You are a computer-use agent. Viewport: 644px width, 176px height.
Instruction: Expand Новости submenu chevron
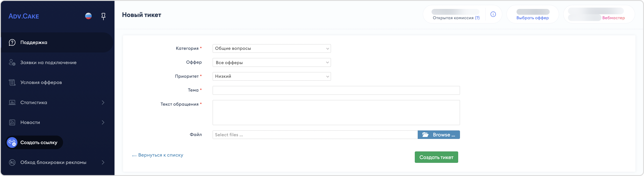pos(103,122)
